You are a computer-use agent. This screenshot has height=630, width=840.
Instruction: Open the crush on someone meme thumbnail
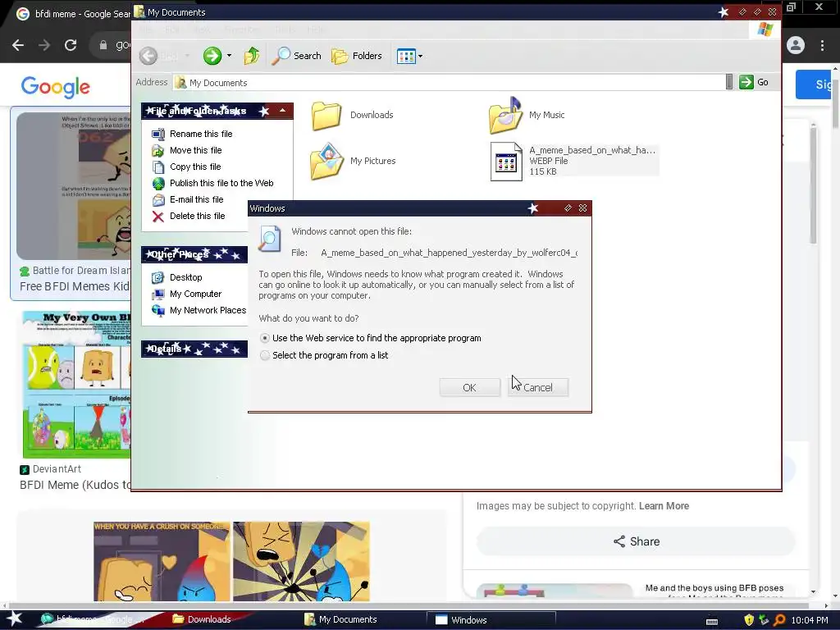click(x=231, y=561)
